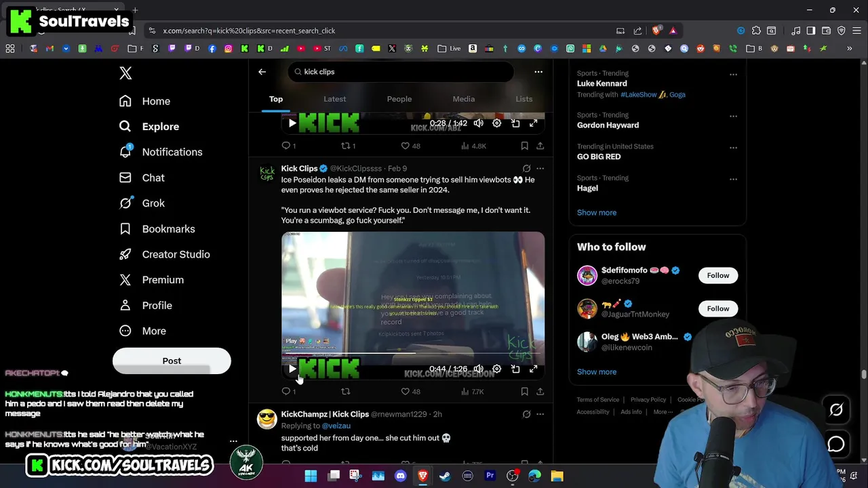Open Grok action on Kick Clips post

tap(526, 168)
